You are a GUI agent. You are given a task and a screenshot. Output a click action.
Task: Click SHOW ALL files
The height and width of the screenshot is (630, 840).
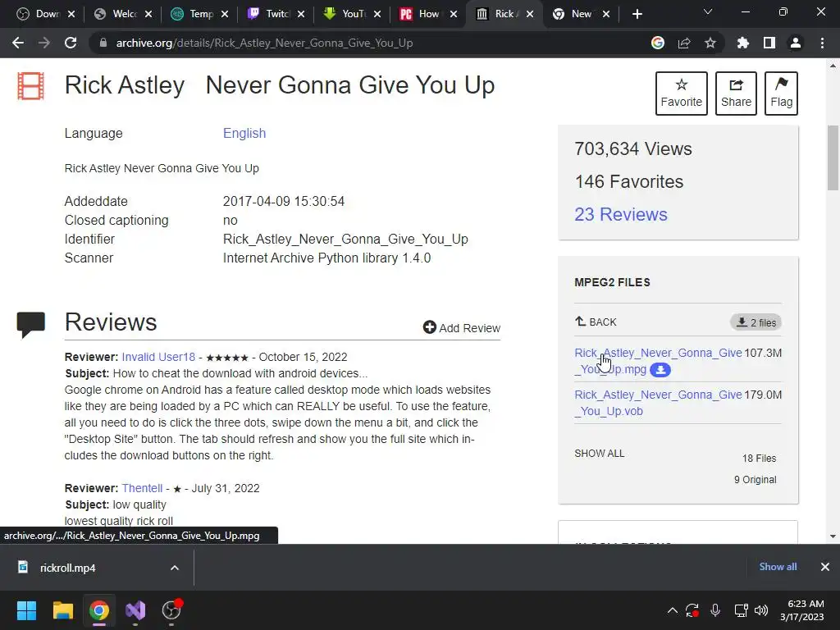(600, 453)
